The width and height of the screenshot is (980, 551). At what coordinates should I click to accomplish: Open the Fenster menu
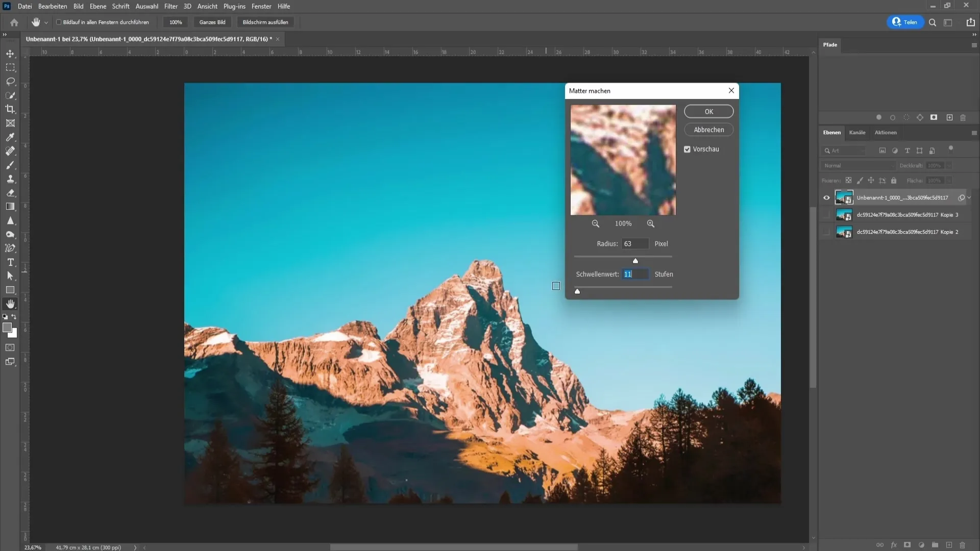[x=261, y=7]
